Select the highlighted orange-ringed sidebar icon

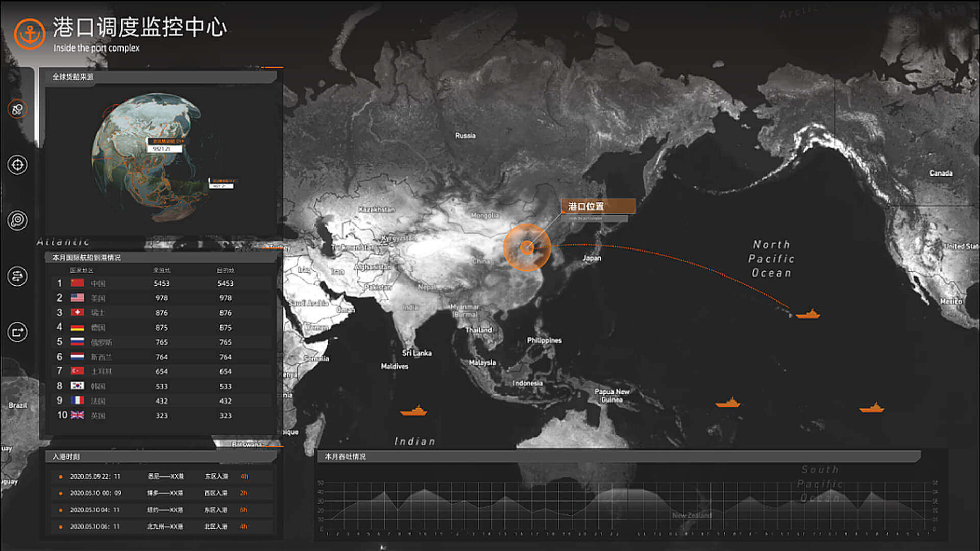tap(17, 109)
